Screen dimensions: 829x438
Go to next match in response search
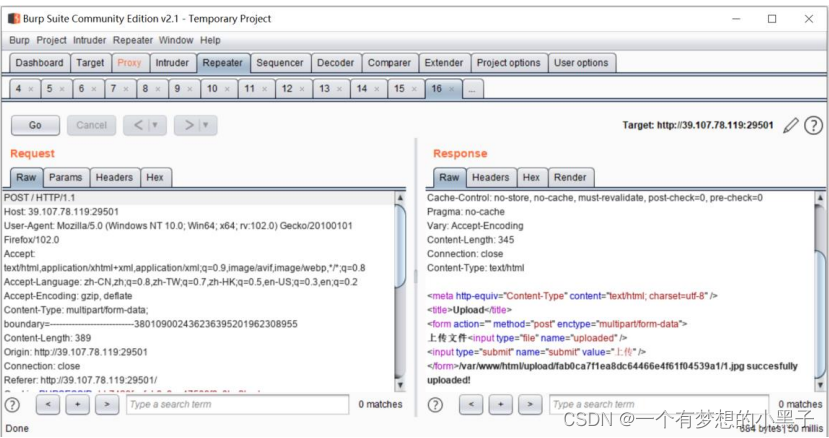(x=530, y=405)
